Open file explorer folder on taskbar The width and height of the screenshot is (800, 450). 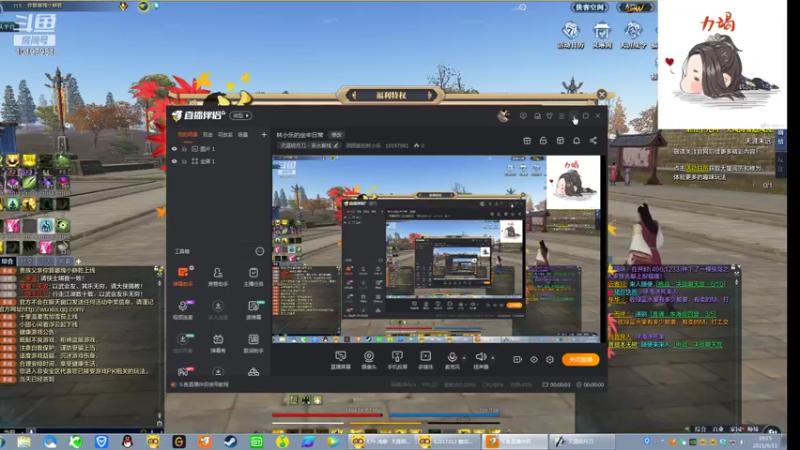tap(24, 441)
